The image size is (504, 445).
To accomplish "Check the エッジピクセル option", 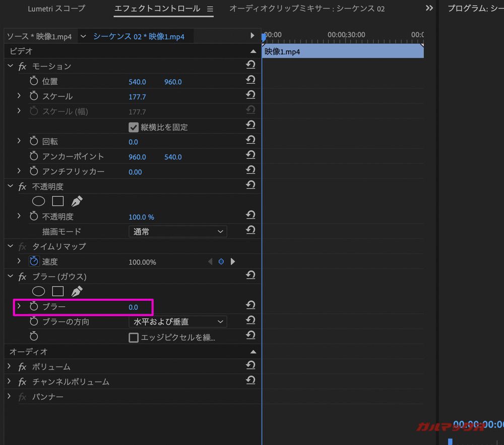I will tap(134, 338).
